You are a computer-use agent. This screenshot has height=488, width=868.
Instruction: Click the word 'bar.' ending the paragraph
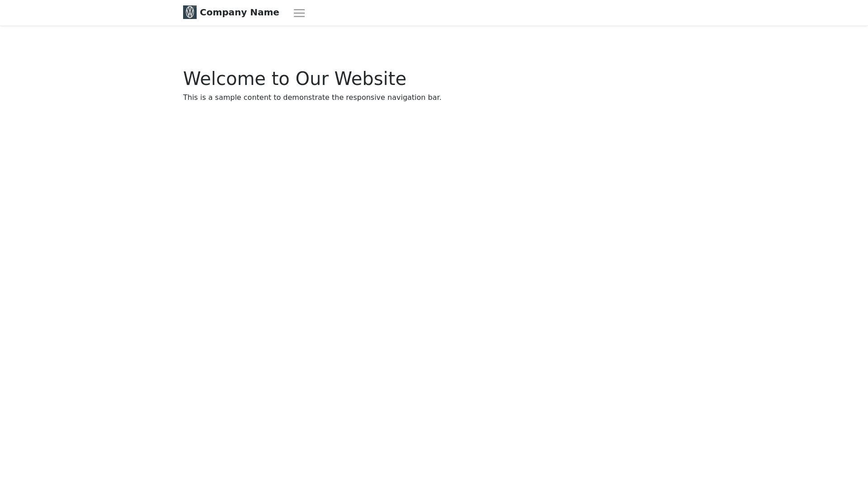coord(434,98)
